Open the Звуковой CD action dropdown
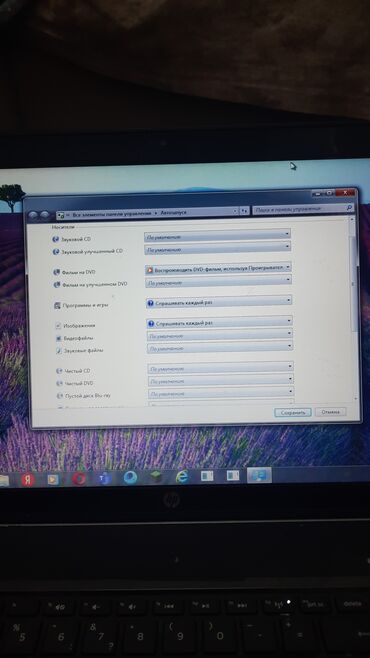 (217, 236)
